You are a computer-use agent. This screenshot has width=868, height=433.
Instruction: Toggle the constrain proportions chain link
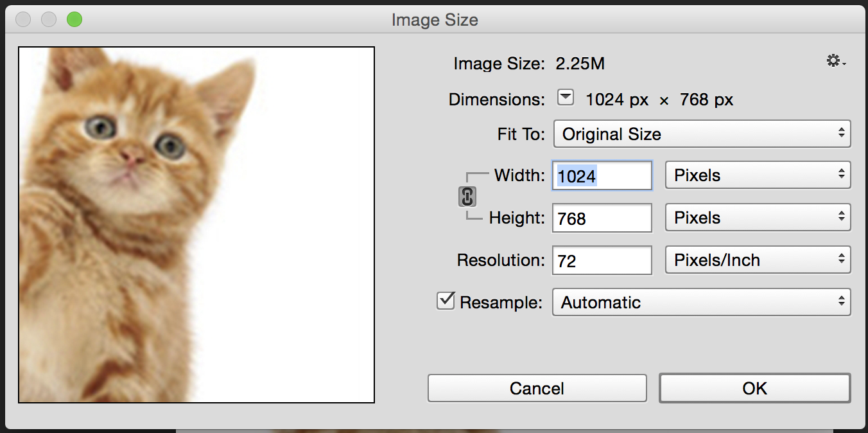(467, 197)
